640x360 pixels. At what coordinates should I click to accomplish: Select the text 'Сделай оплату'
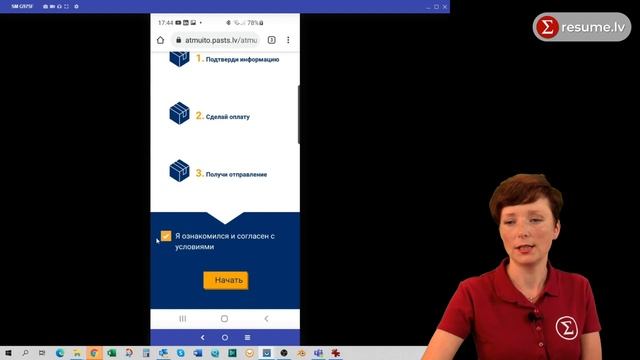[228, 117]
